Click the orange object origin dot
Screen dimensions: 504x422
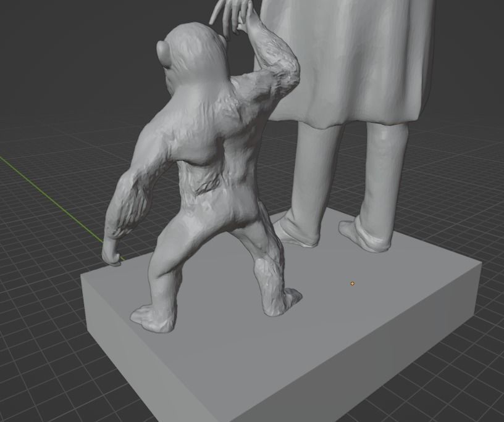(352, 284)
